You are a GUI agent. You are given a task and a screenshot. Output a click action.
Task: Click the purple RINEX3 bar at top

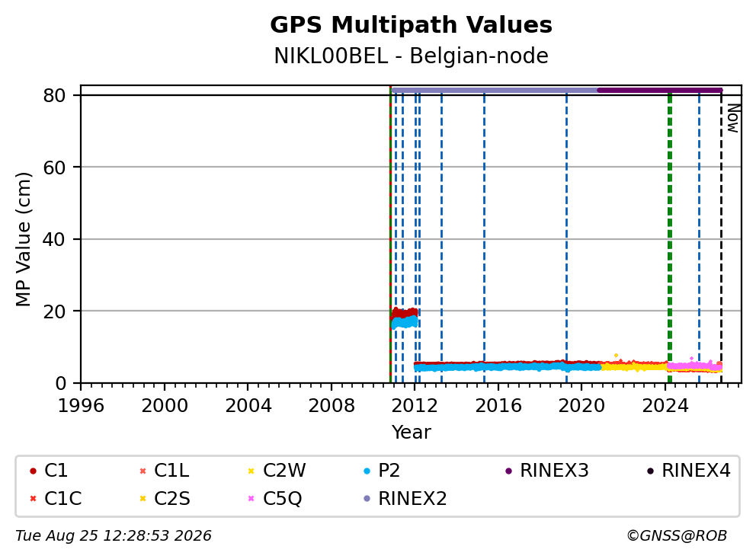(659, 90)
